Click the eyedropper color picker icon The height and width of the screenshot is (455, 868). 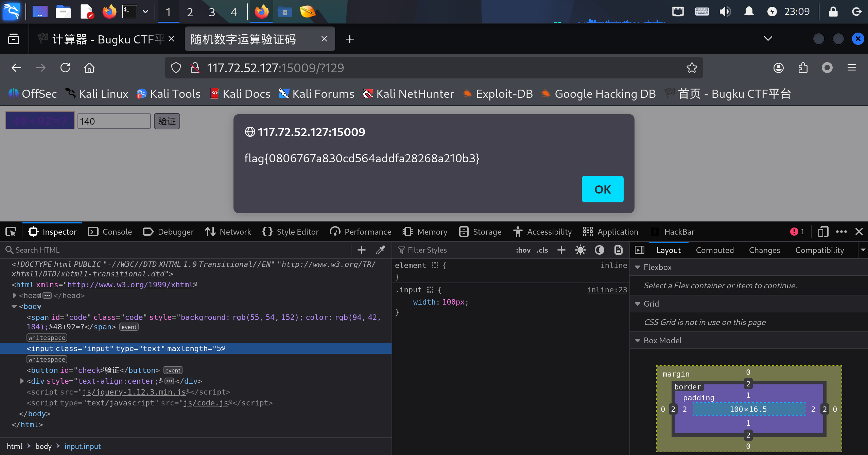(x=381, y=250)
